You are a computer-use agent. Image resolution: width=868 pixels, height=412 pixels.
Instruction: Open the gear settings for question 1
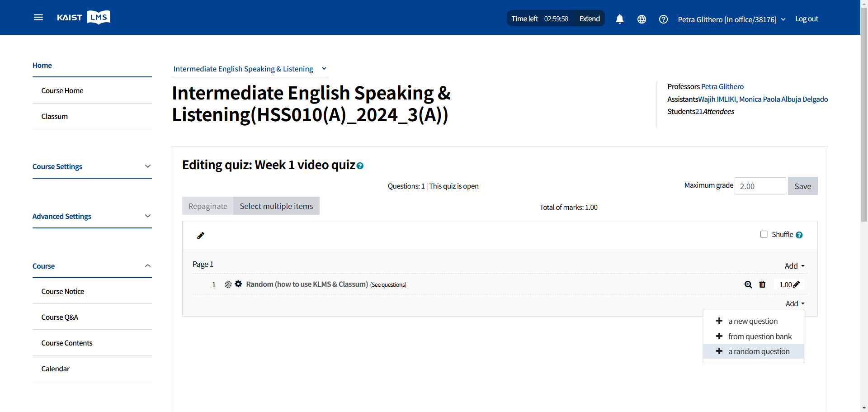[238, 284]
